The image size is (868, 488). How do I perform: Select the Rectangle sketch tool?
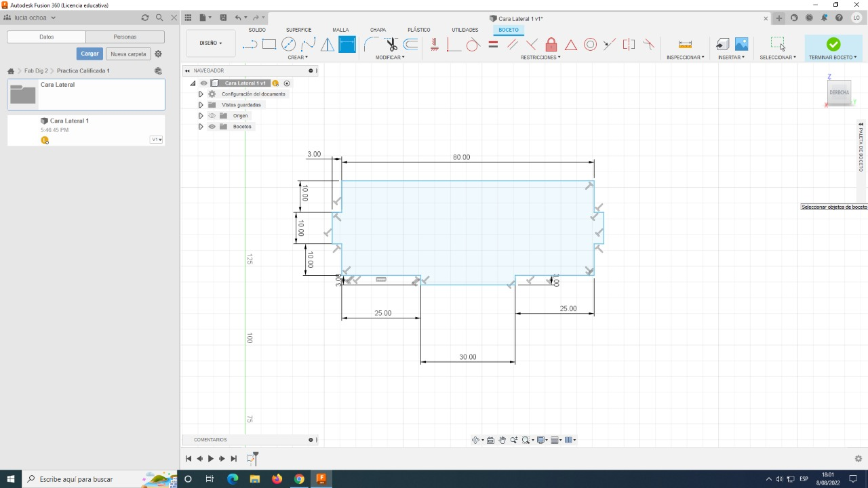269,45
